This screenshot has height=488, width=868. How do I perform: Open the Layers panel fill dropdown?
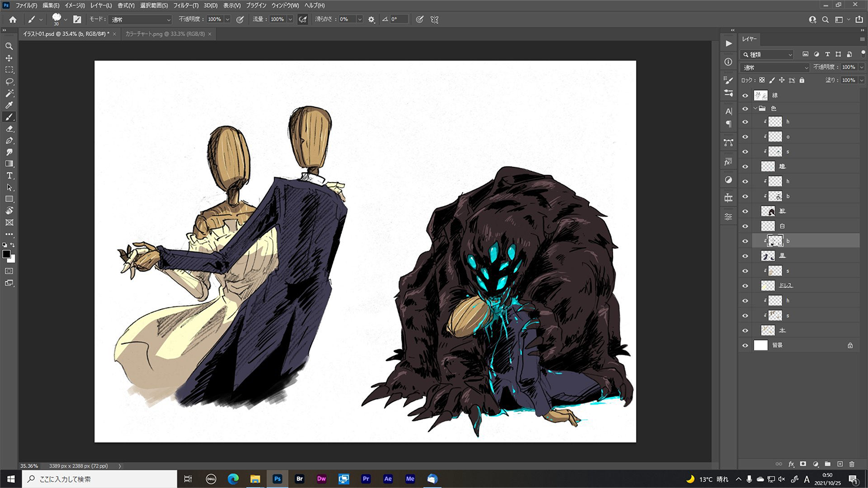(862, 80)
